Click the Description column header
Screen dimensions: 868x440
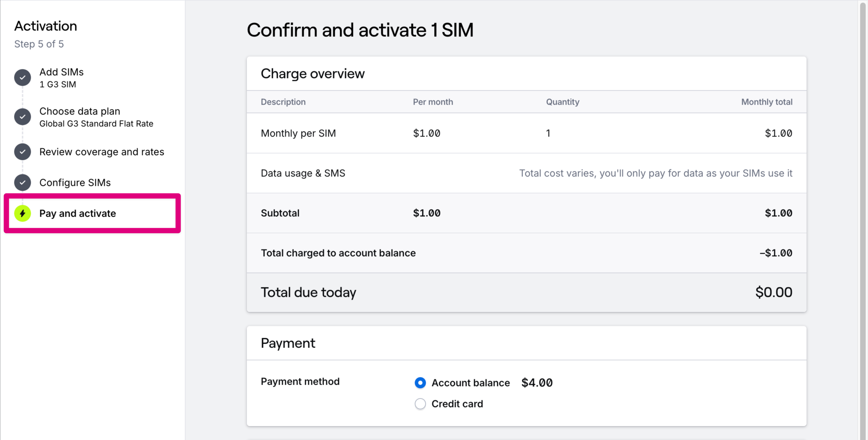click(x=283, y=102)
